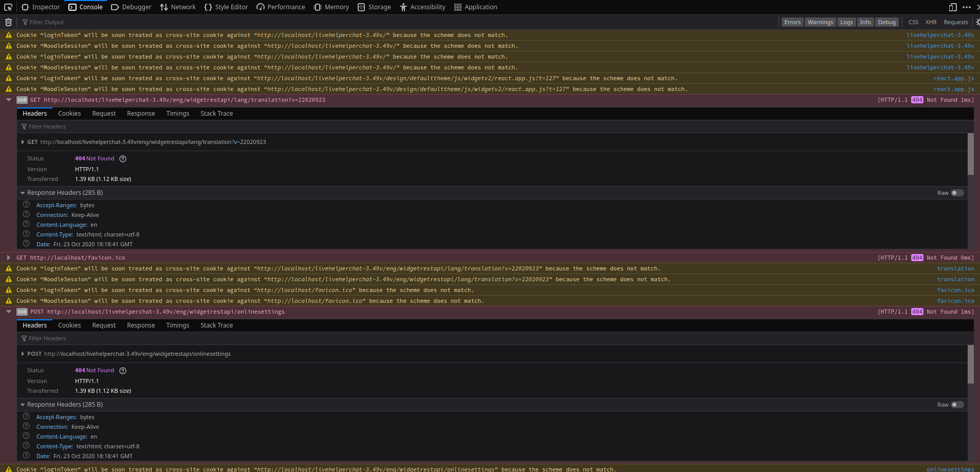The image size is (980, 472).
Task: Open the Accessibility panel
Action: pyautogui.click(x=422, y=7)
